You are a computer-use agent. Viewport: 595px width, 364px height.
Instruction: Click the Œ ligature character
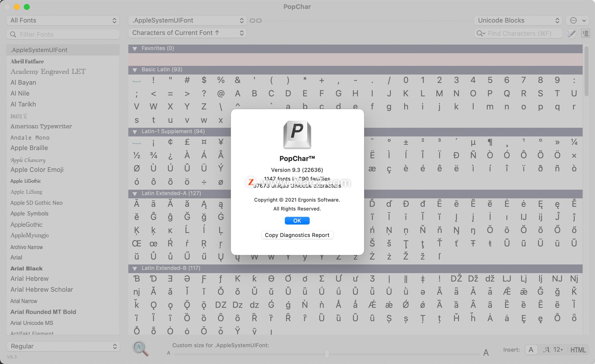coord(137,243)
